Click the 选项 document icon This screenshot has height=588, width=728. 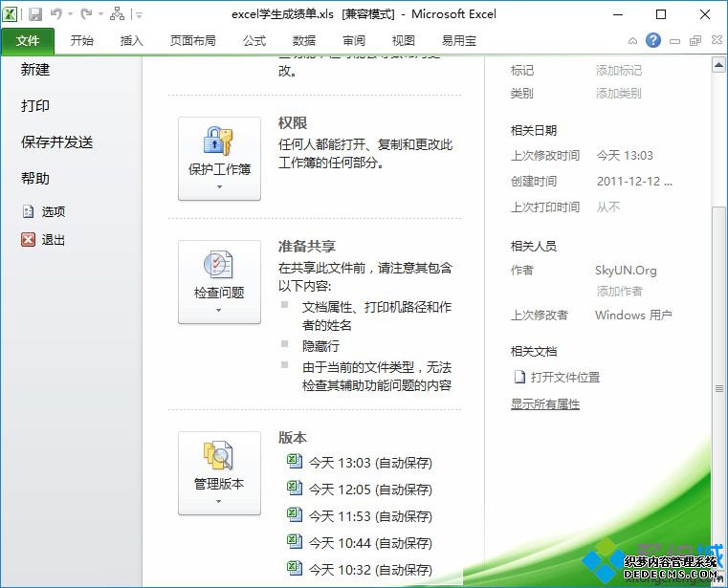tap(28, 211)
